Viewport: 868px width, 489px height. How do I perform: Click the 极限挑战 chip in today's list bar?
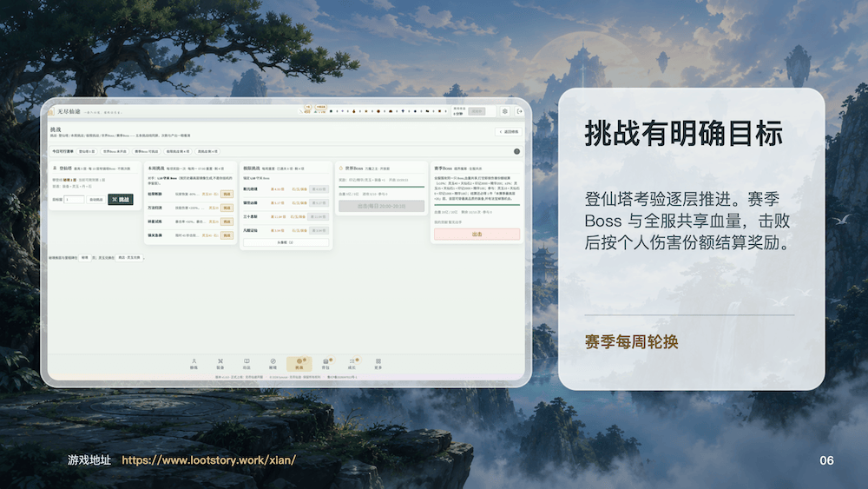(x=178, y=151)
